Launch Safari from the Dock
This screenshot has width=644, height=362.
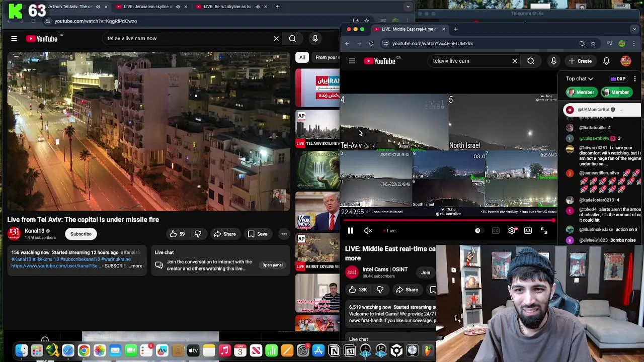click(x=68, y=350)
